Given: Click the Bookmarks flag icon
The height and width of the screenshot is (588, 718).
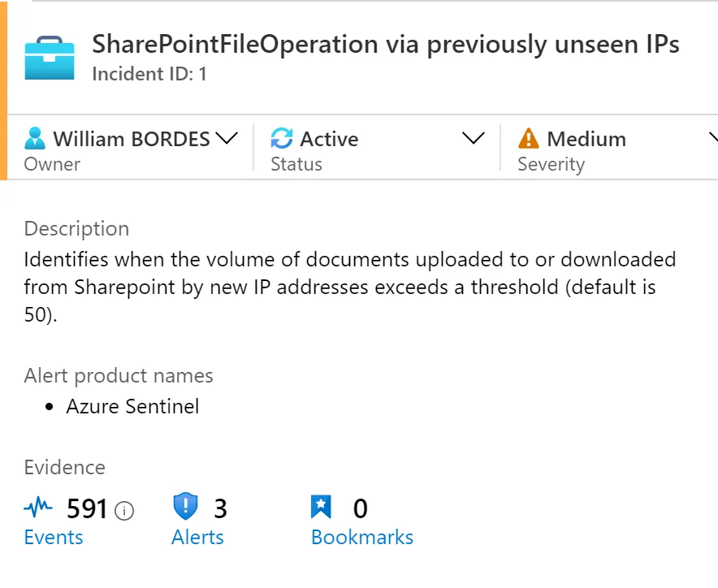Looking at the screenshot, I should (322, 508).
